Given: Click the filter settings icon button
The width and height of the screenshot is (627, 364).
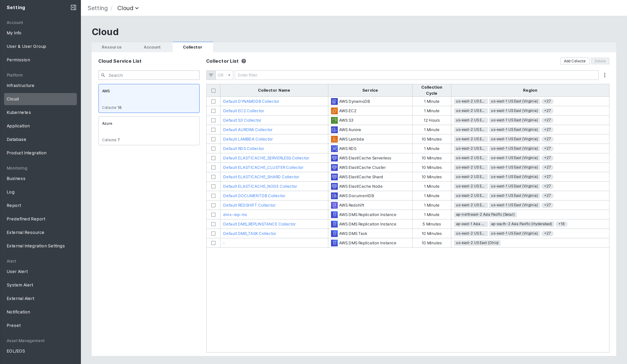Looking at the screenshot, I should click(211, 75).
